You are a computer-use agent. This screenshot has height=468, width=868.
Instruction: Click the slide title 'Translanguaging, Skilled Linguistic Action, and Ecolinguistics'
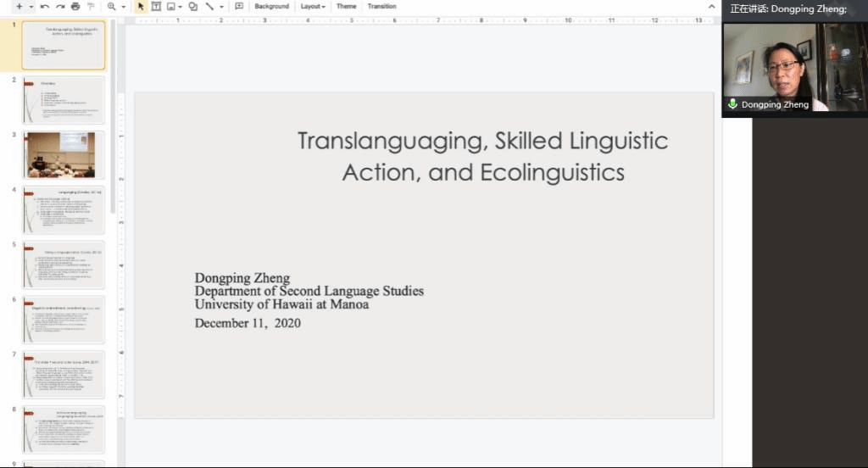(482, 156)
